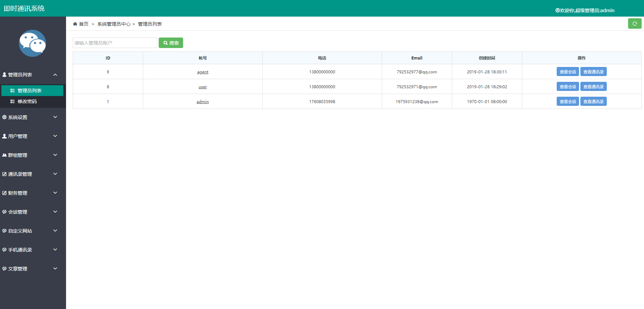Expand the 手机通讯录 section chevron
Viewport: 644px width, 309px height.
pyautogui.click(x=55, y=250)
